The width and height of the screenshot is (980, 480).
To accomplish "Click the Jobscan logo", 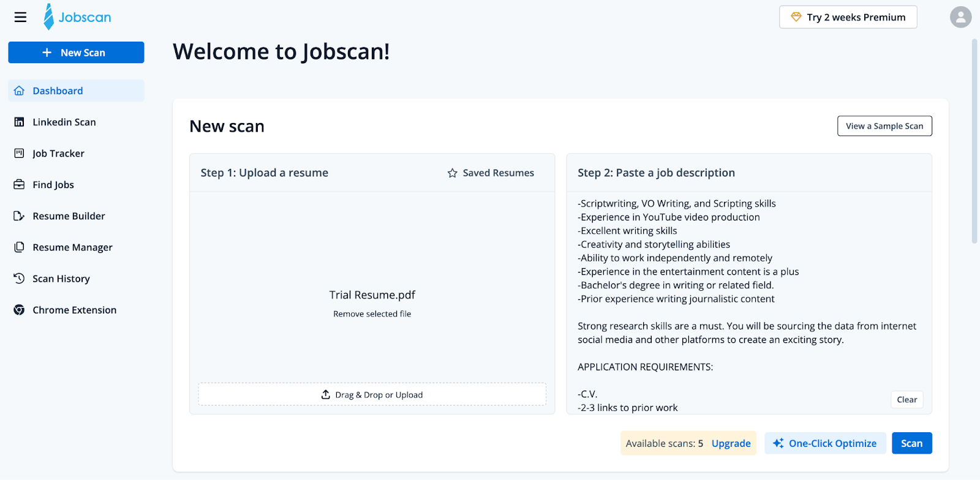I will pyautogui.click(x=77, y=17).
